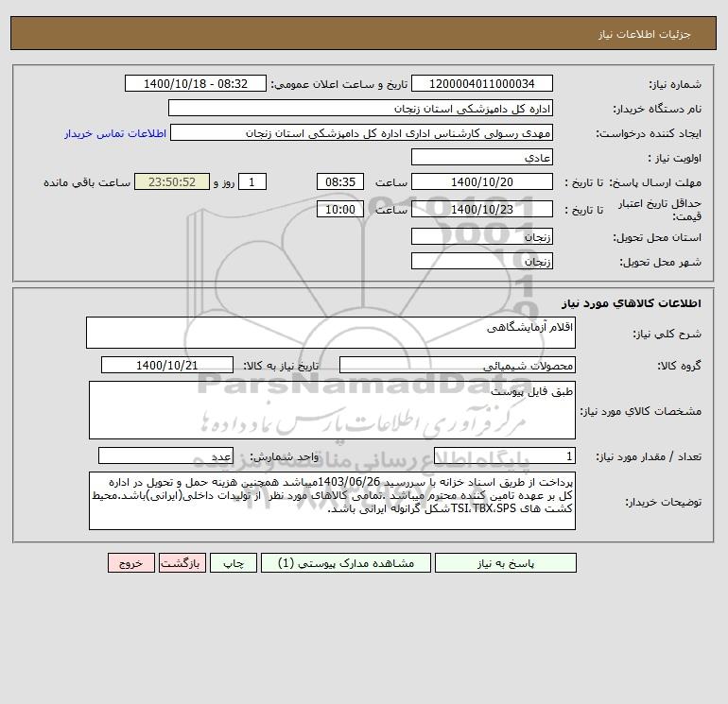Click buyer organization name field

pos(360,108)
